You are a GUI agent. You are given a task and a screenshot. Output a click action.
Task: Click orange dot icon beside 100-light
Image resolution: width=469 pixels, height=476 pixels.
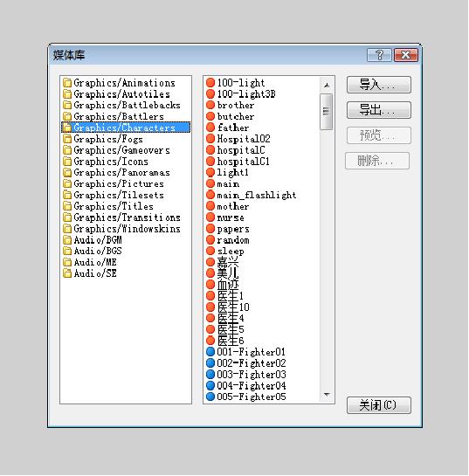pos(210,83)
